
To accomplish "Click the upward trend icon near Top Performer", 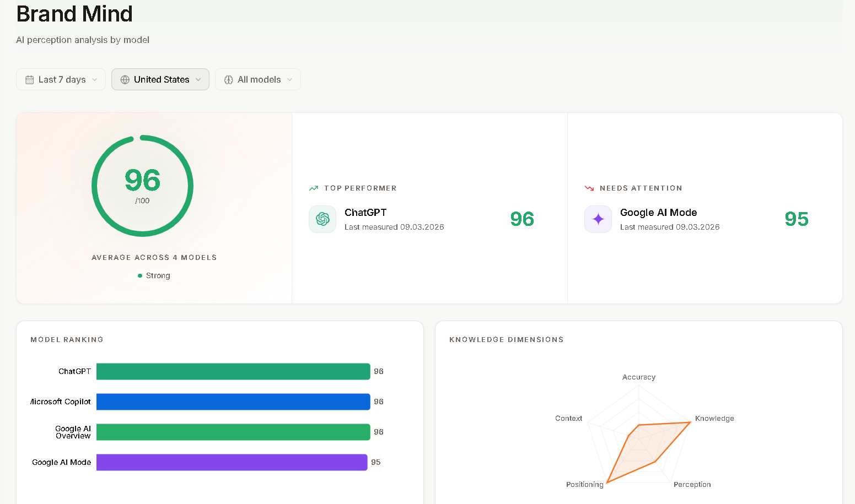I will [314, 188].
